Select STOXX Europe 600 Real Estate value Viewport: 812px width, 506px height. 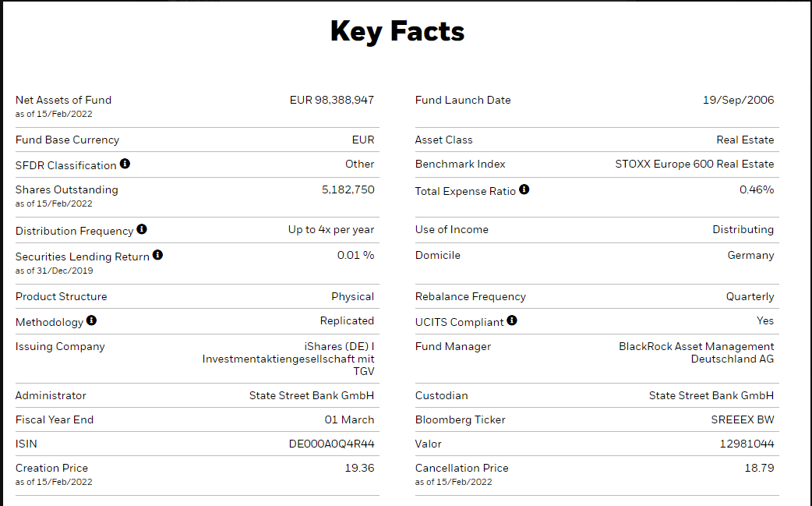tap(694, 164)
